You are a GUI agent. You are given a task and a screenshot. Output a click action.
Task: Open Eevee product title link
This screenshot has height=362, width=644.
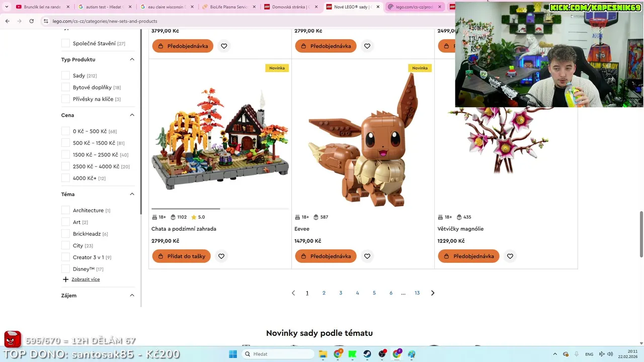[302, 229]
